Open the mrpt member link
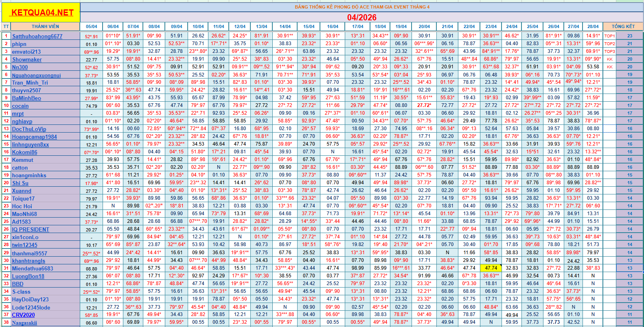 coord(18,113)
